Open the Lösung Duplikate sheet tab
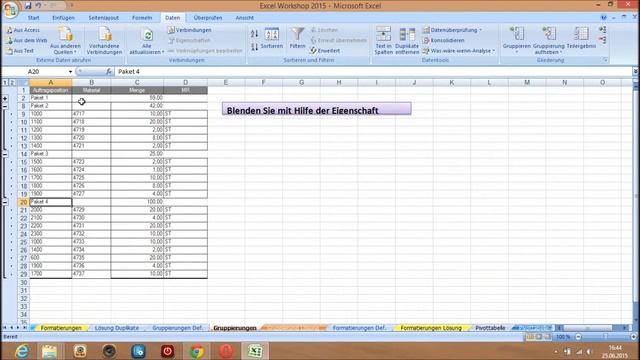 [117, 328]
